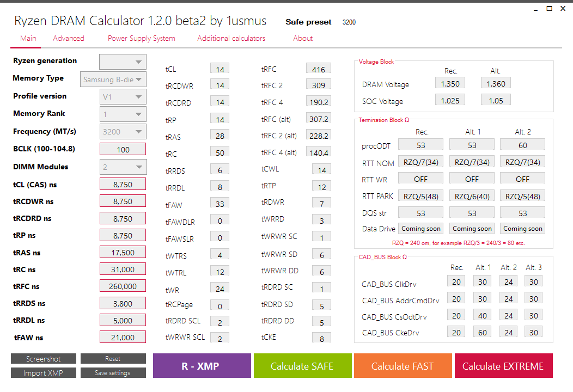Screen dimensions: 573x392
Task: Click the tCKE value 8
Action: pyautogui.click(x=321, y=338)
